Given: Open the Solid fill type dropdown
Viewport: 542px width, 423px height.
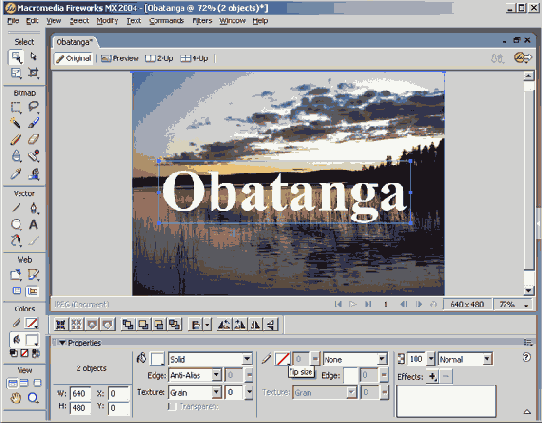Looking at the screenshot, I should (210, 359).
